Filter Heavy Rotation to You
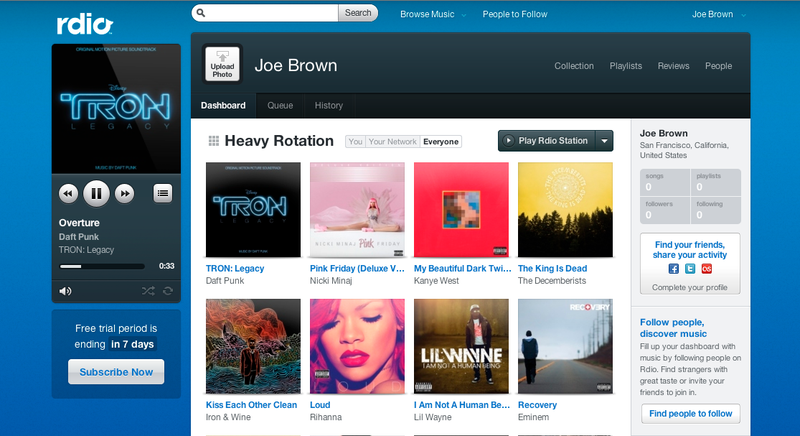The width and height of the screenshot is (800, 436). 356,142
